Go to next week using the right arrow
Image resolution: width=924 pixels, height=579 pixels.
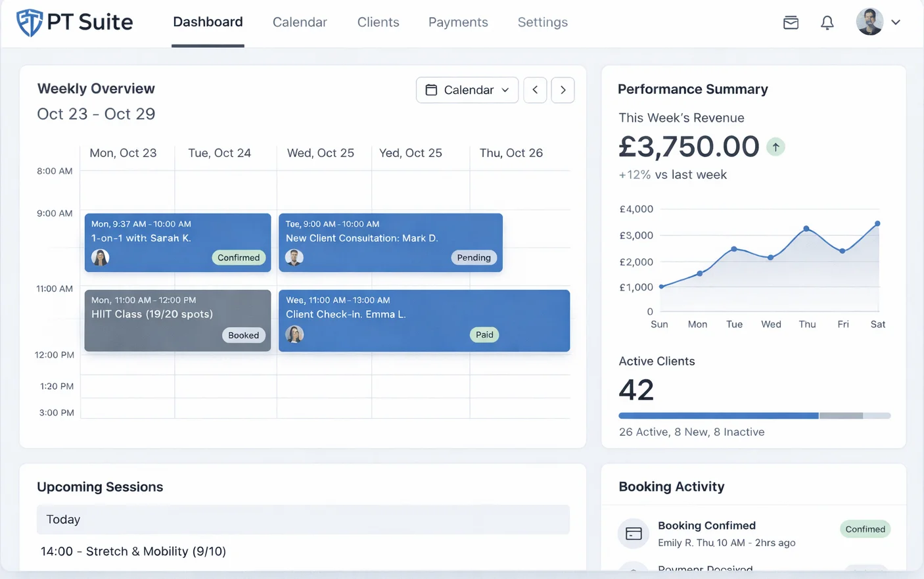(563, 90)
